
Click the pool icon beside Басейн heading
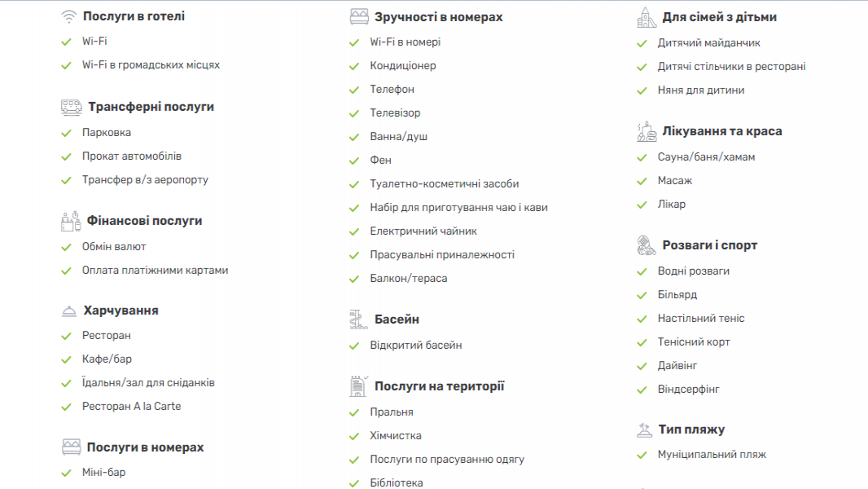(359, 319)
